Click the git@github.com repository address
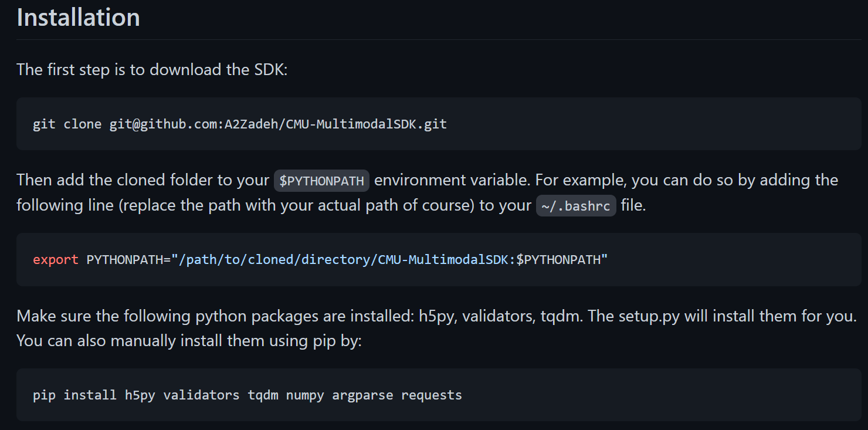 (278, 124)
